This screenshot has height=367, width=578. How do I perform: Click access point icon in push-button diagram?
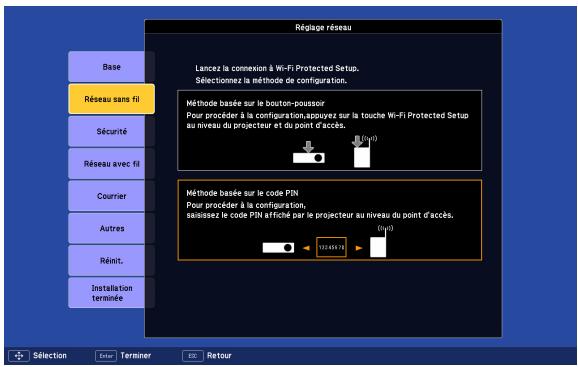(x=362, y=157)
